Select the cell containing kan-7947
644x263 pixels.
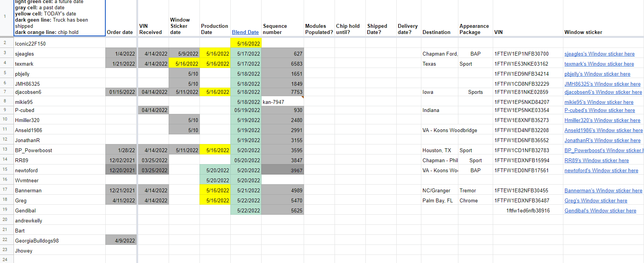click(282, 102)
